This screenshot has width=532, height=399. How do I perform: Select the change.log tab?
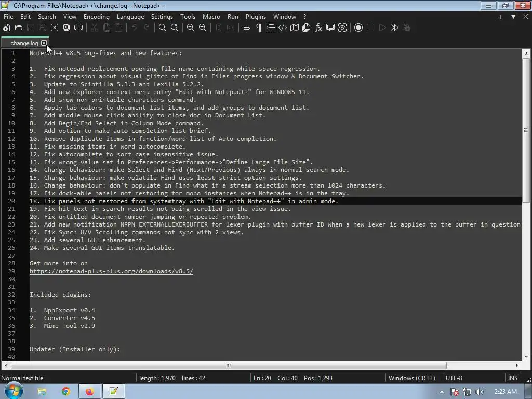pyautogui.click(x=24, y=43)
